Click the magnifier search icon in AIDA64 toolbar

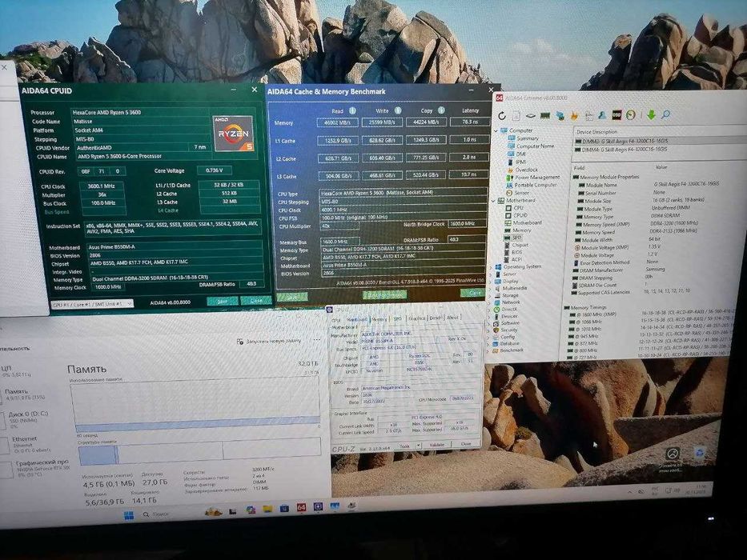click(666, 114)
